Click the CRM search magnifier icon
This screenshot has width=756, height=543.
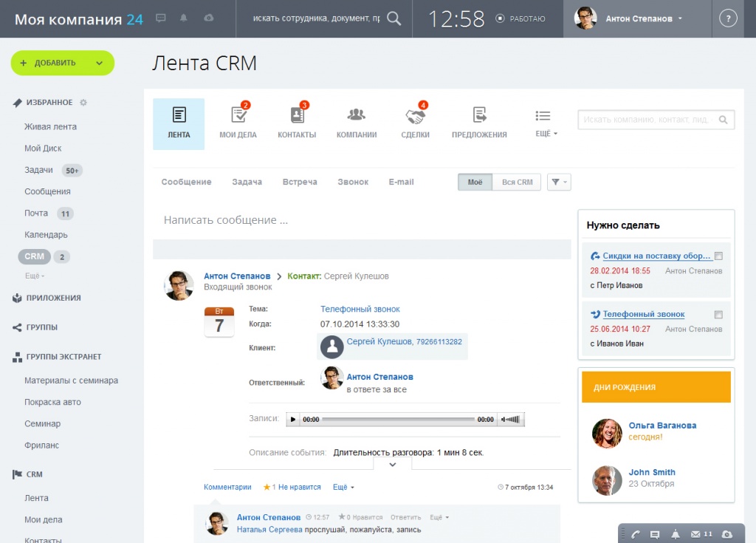point(724,120)
